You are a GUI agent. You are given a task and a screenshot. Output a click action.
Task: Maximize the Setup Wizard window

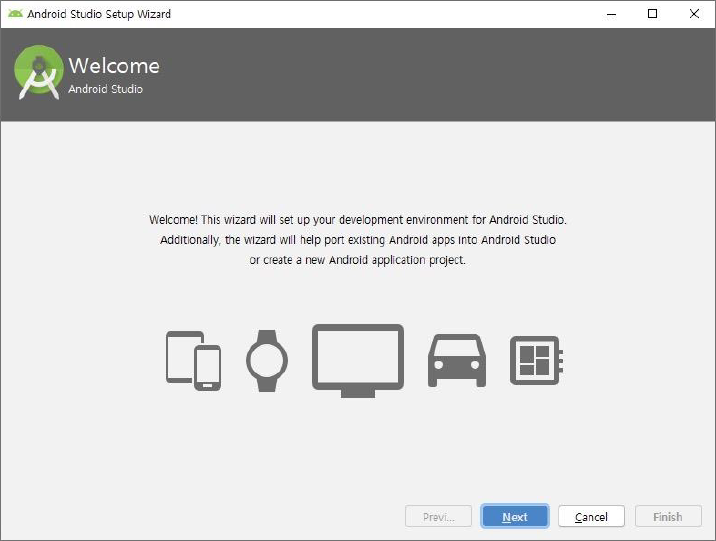coord(653,14)
